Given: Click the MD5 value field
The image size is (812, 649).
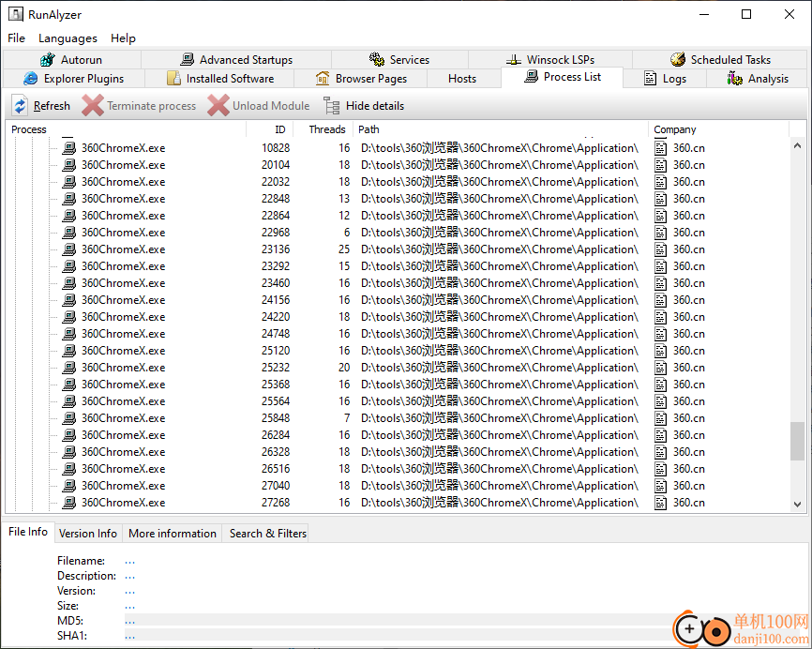Looking at the screenshot, I should [x=398, y=621].
